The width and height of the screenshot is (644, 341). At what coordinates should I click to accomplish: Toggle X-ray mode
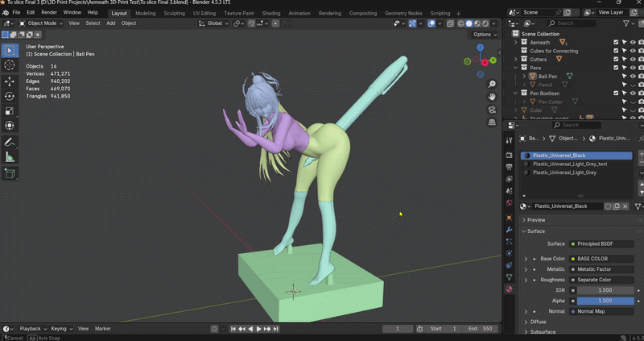450,23
